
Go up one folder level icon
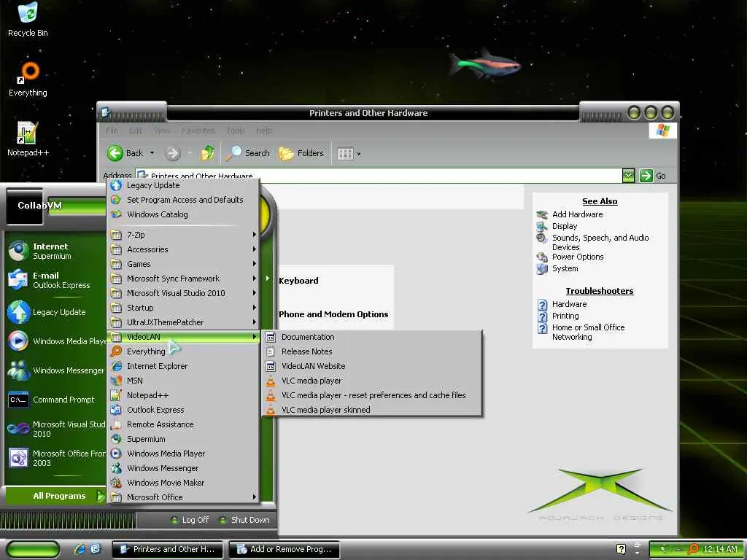(208, 153)
